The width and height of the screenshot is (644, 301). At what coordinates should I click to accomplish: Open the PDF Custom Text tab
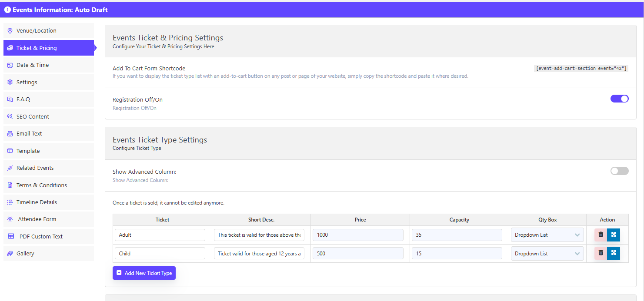click(41, 237)
